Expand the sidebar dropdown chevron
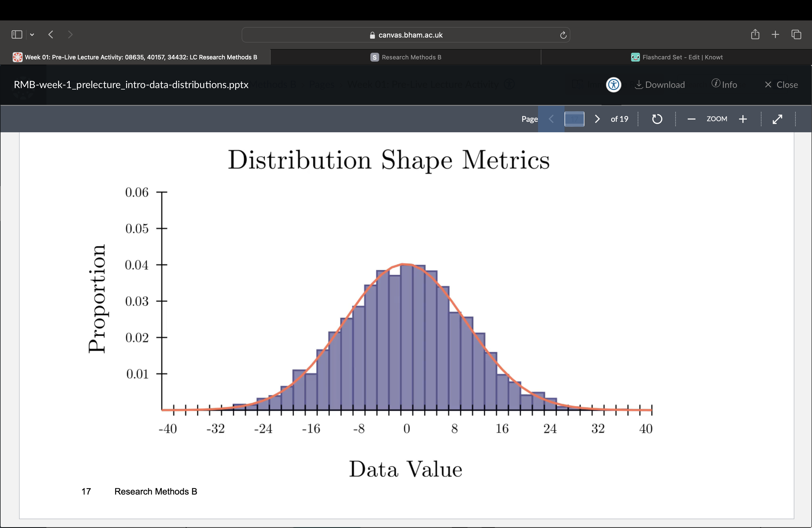Screen dimensions: 812x528 (32, 35)
